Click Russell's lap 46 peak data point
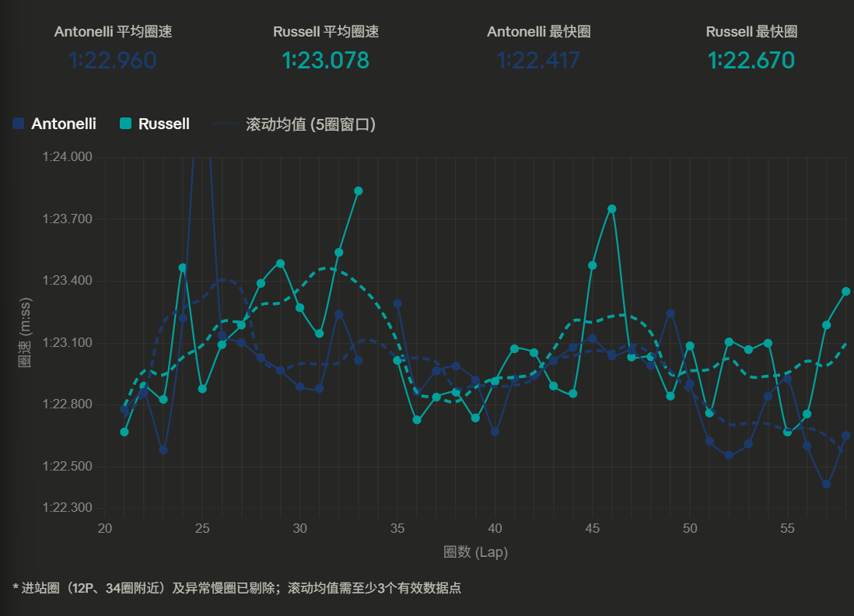Image resolution: width=854 pixels, height=616 pixels. click(x=611, y=208)
